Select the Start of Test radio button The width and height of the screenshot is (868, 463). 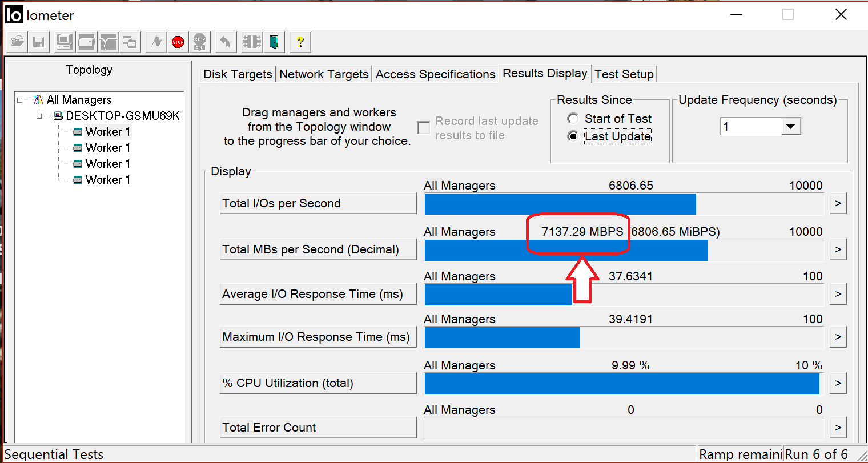[x=573, y=119]
